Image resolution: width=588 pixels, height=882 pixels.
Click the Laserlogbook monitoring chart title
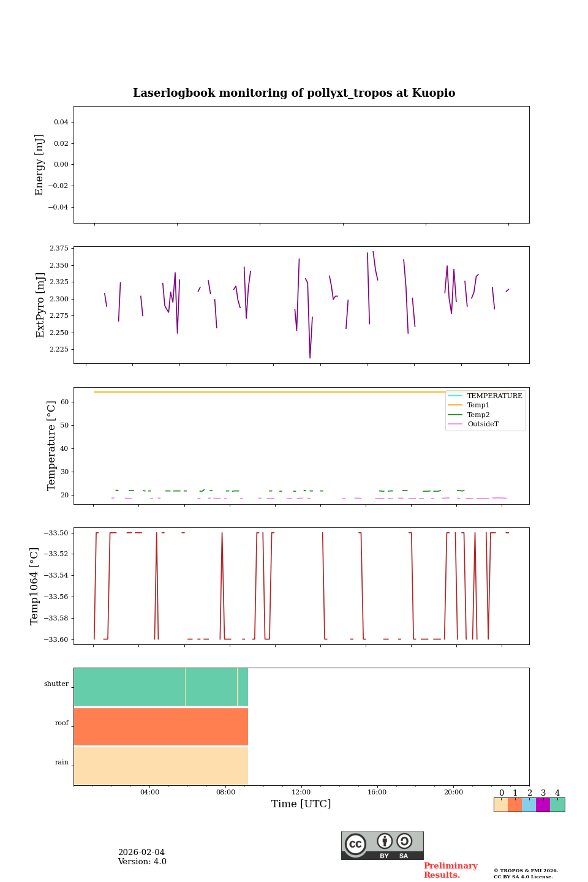tap(294, 93)
